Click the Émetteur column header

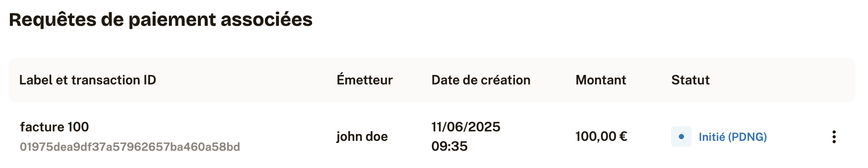pos(365,80)
